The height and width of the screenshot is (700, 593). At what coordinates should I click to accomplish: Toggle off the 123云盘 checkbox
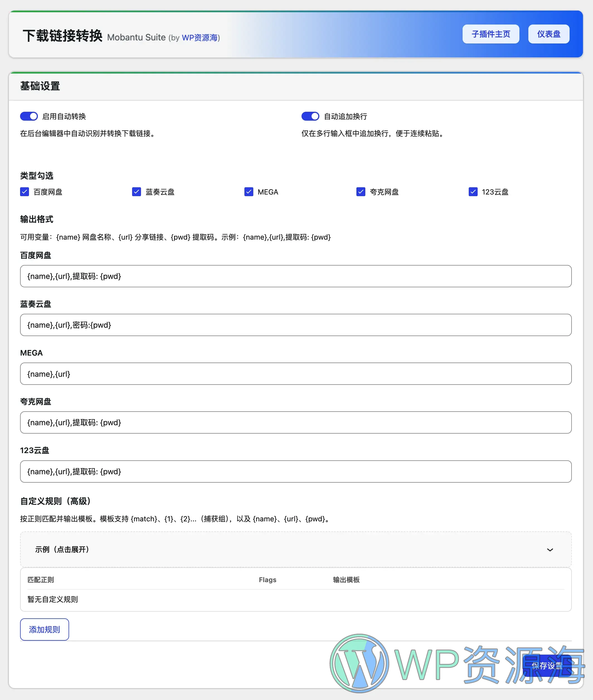point(473,192)
